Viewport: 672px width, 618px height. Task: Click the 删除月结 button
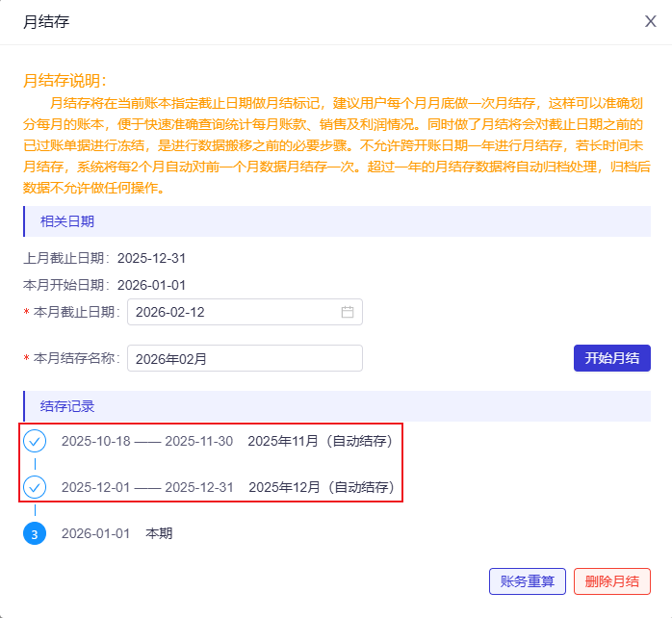click(x=612, y=581)
